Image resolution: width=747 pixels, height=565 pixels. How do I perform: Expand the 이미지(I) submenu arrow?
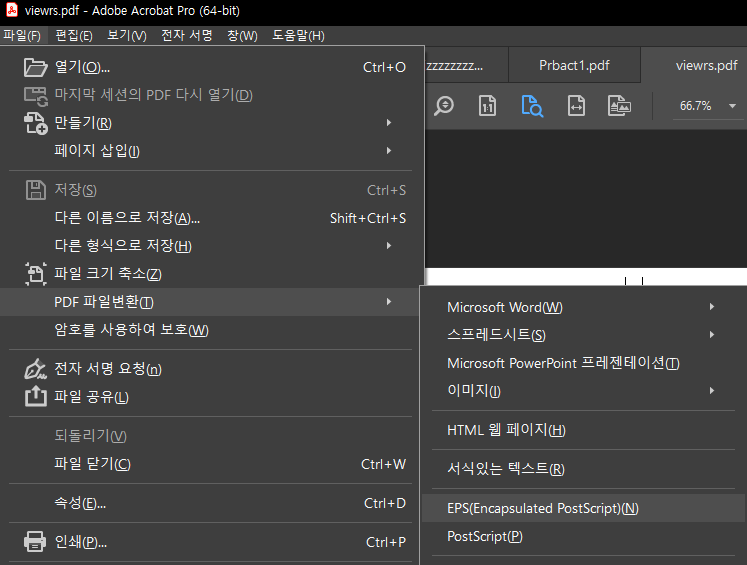(712, 391)
